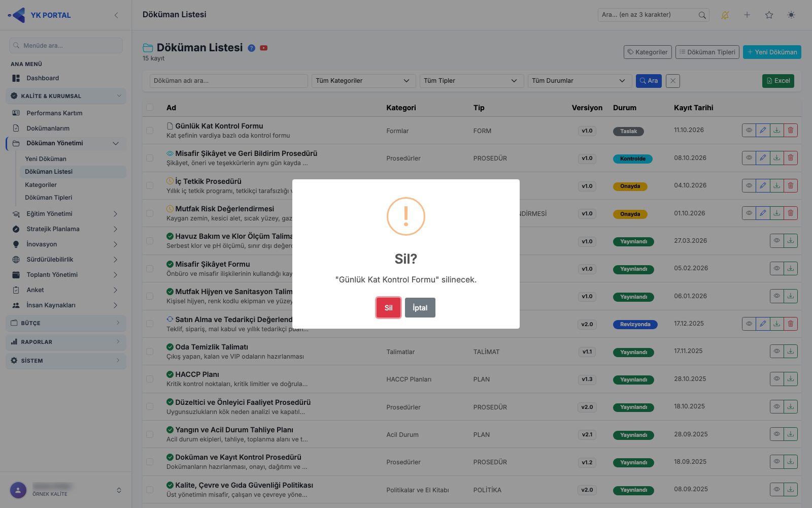This screenshot has height=508, width=812.
Task: Check the HACCP Planı row checkbox
Action: pyautogui.click(x=150, y=379)
